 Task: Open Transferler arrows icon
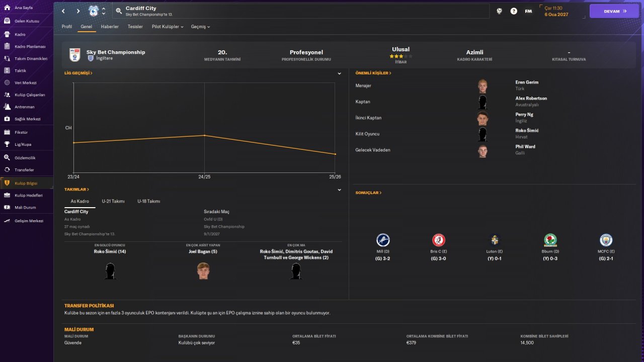point(7,169)
